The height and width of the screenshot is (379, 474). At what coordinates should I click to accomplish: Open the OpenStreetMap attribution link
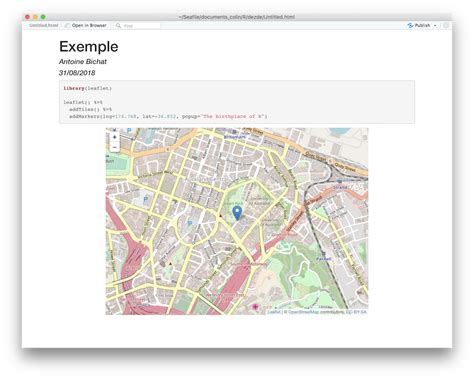coord(303,312)
